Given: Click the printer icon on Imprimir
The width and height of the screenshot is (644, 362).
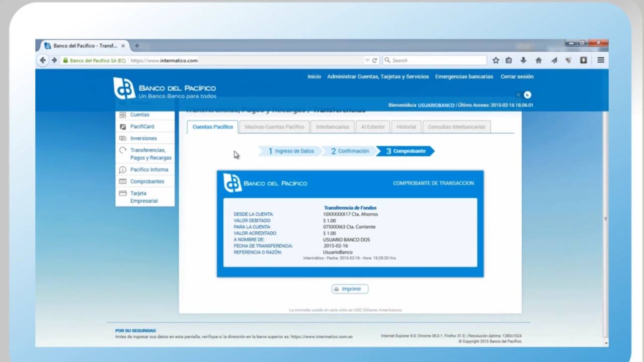Looking at the screenshot, I should tap(337, 289).
